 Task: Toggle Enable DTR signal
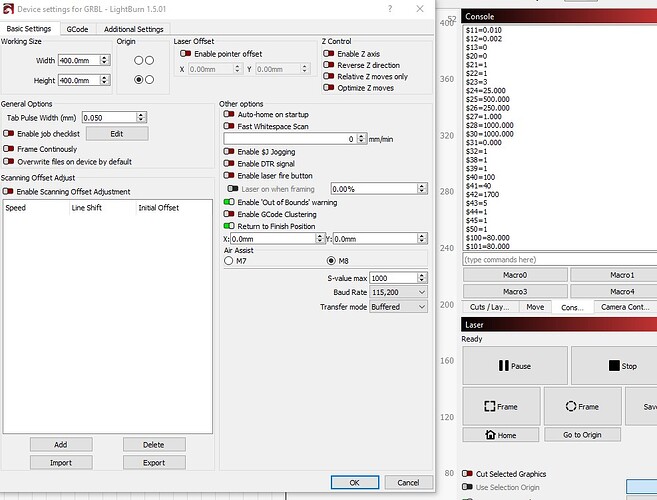tap(229, 163)
